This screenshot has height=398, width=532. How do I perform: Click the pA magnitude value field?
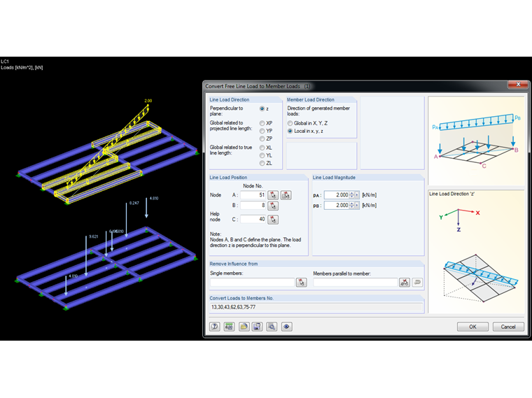[x=337, y=195]
